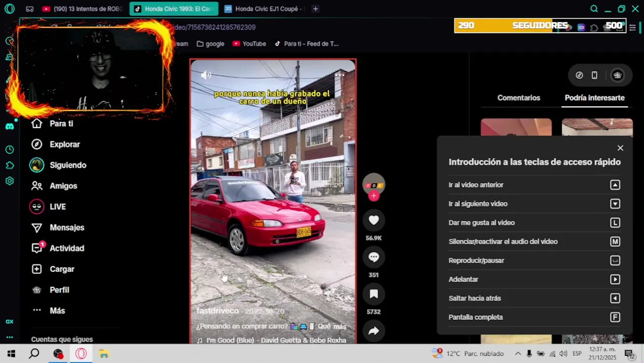Screen dimensions: 644x363
Task: Open profile avatar top right
Action: pyautogui.click(x=617, y=75)
